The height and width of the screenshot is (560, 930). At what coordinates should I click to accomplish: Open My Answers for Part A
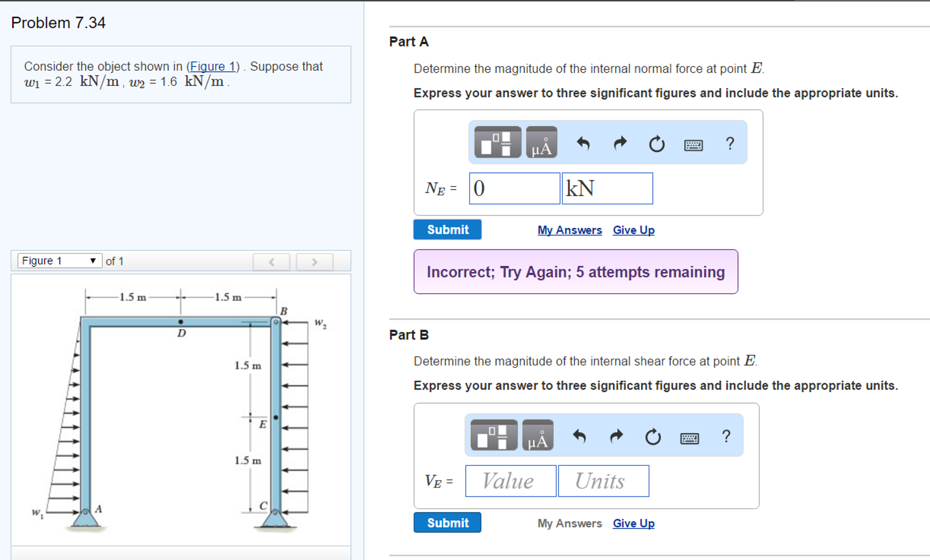coord(569,230)
